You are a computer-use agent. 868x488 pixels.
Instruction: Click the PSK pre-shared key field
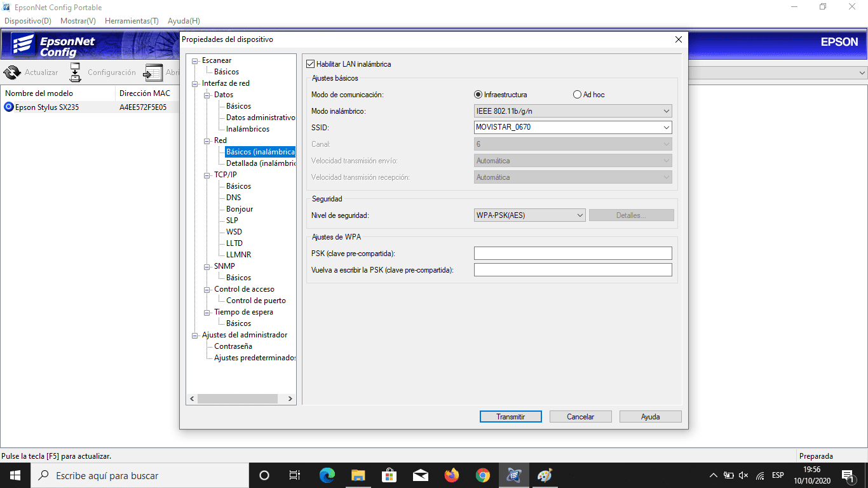[573, 253]
